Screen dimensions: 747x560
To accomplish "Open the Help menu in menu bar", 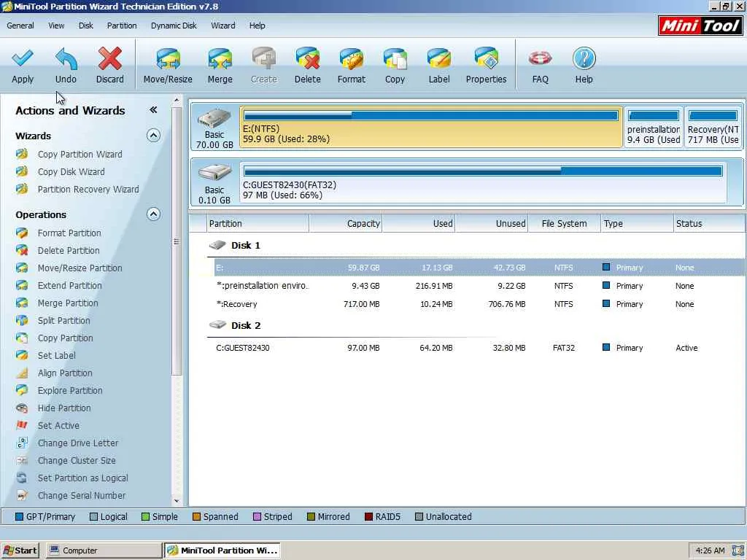I will [257, 26].
